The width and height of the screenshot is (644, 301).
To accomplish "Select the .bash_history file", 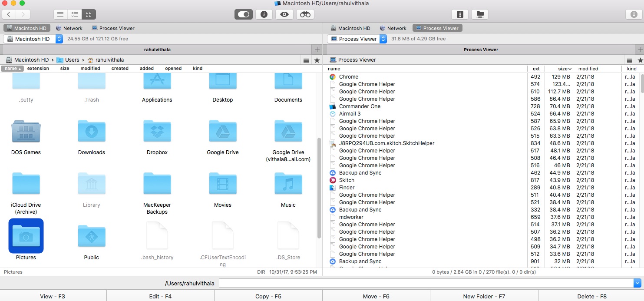I will click(x=157, y=241).
